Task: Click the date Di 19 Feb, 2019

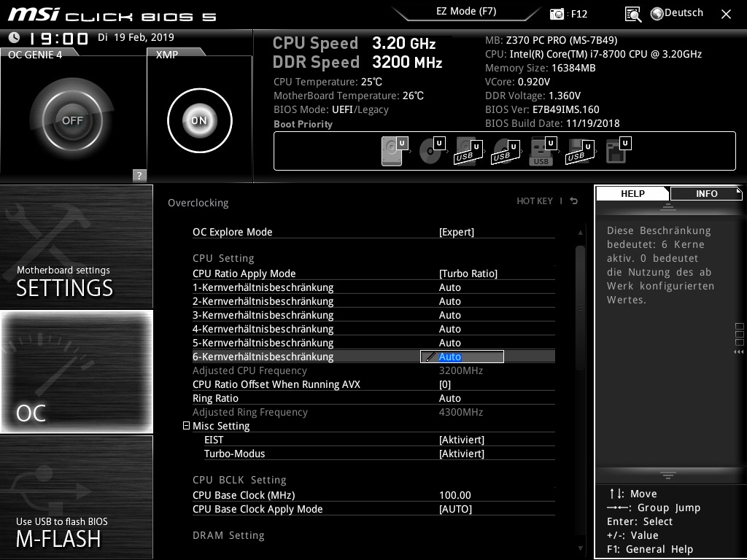Action: (x=136, y=37)
